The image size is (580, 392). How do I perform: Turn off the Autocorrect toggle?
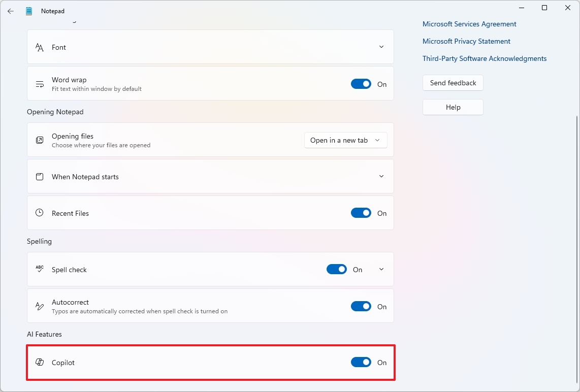coord(361,306)
